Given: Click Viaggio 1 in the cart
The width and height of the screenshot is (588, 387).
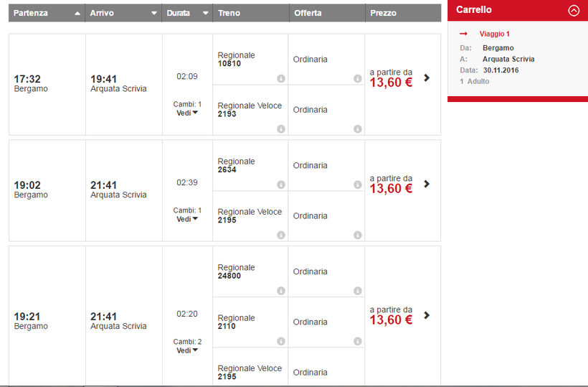Looking at the screenshot, I should coord(494,34).
